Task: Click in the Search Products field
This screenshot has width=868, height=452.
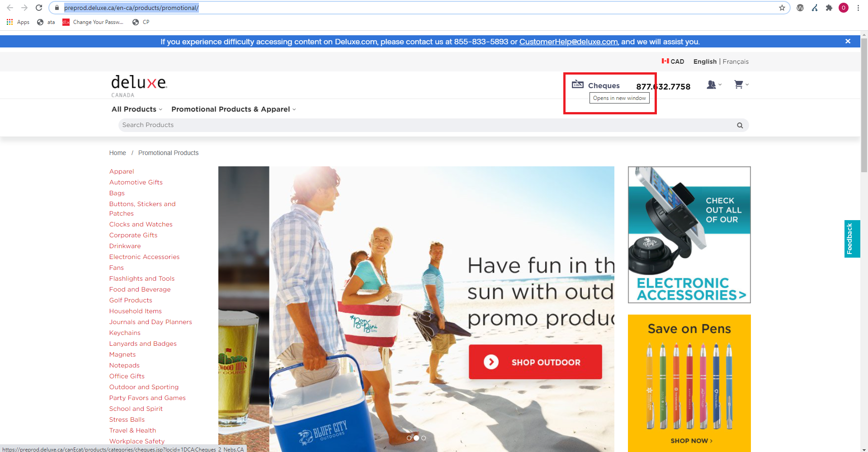Action: (425, 125)
